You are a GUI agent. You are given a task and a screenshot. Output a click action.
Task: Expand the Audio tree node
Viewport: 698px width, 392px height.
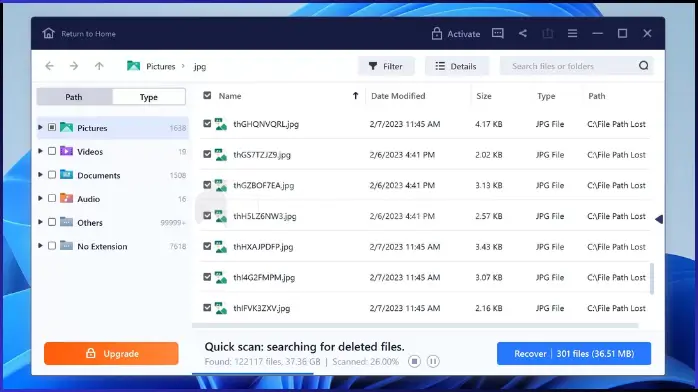[40, 198]
